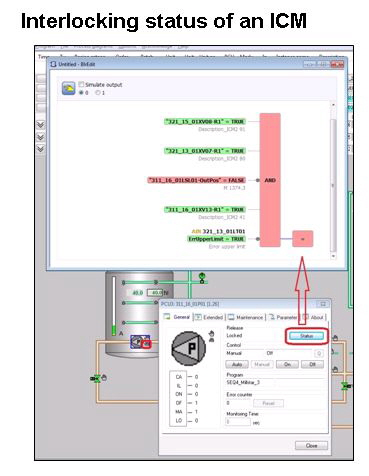Click negation dot on the OutPos input
The height and width of the screenshot is (476, 369).
pos(257,180)
